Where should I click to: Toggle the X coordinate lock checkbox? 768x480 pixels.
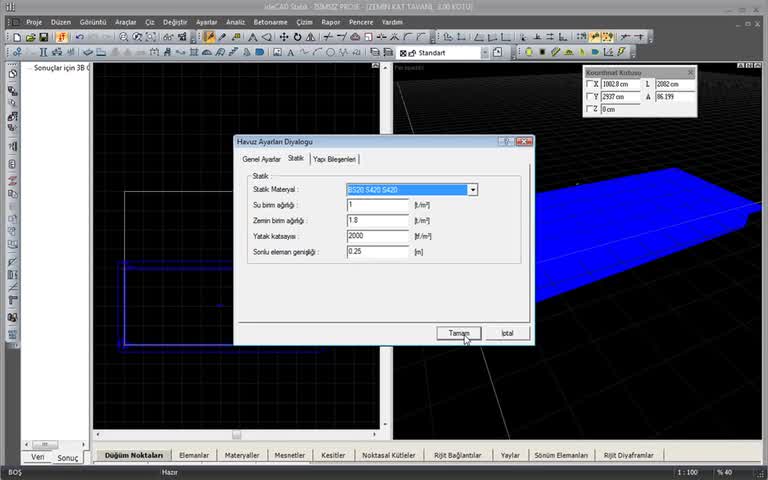590,84
